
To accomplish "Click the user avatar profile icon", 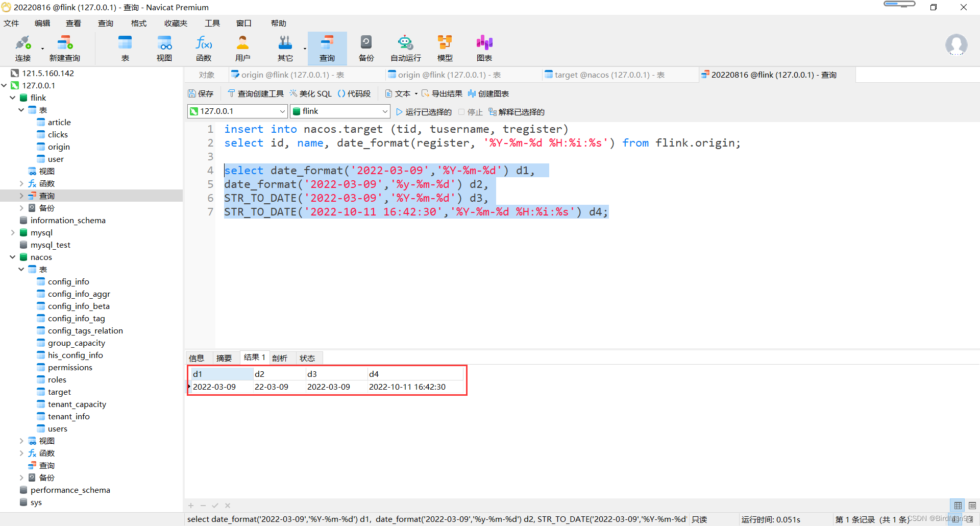I will [x=956, y=45].
